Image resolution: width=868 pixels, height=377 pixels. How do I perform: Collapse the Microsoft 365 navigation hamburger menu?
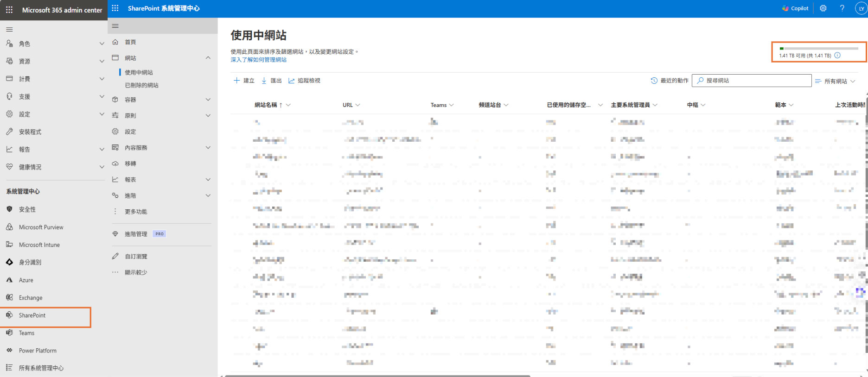(9, 29)
